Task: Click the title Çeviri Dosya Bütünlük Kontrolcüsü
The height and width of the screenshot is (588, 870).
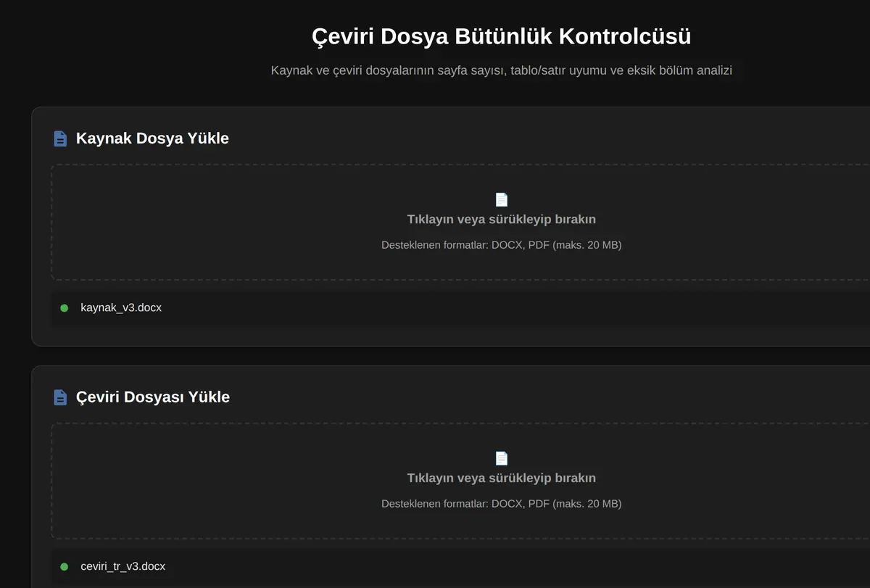Action: click(502, 36)
